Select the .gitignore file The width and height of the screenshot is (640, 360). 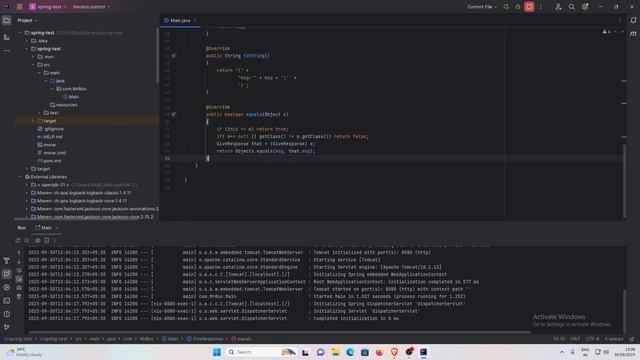(x=50, y=129)
